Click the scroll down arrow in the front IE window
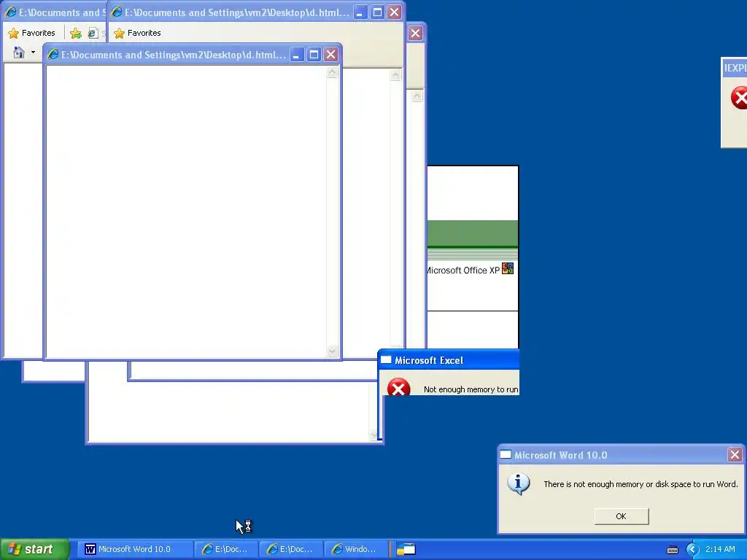The height and width of the screenshot is (560, 747). tap(333, 351)
